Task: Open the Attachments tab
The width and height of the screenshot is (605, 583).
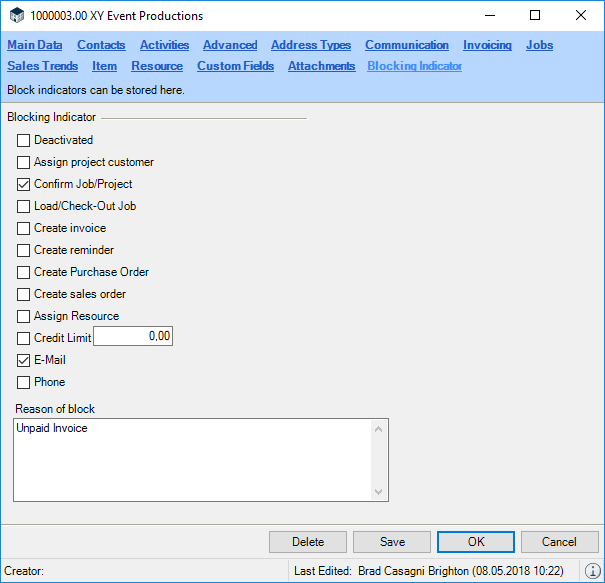Action: click(321, 66)
